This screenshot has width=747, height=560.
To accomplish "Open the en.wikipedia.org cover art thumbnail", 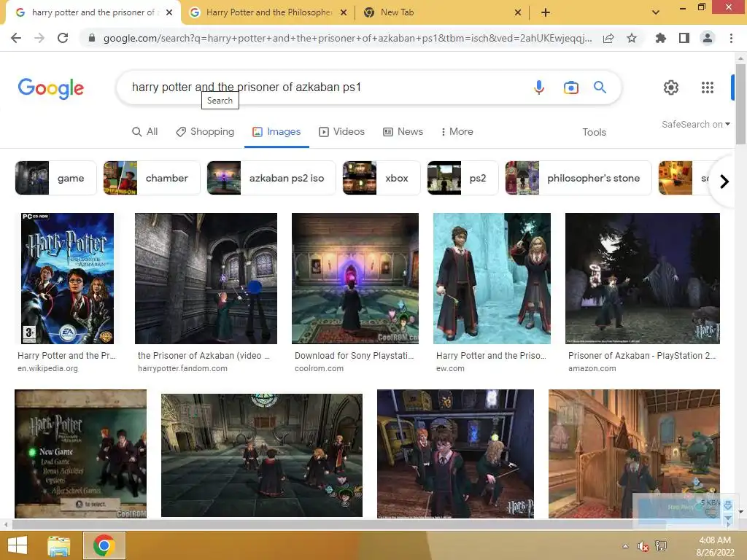I will tap(67, 278).
